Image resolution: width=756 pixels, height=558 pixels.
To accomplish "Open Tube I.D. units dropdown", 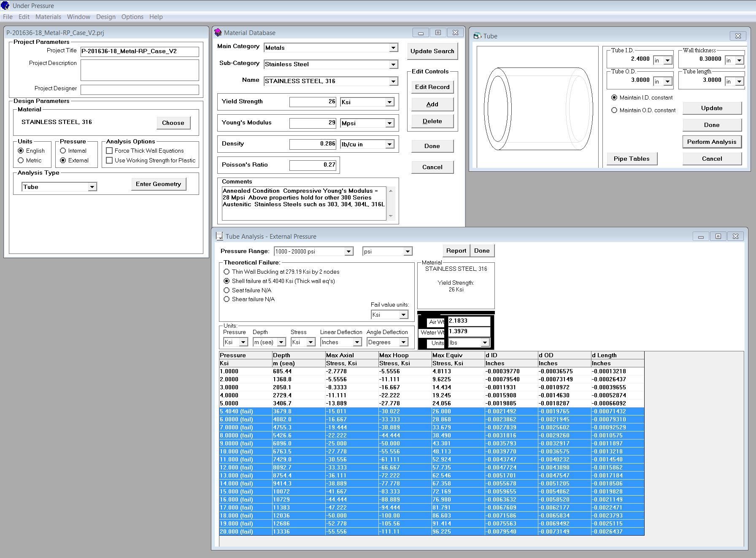I will click(667, 60).
